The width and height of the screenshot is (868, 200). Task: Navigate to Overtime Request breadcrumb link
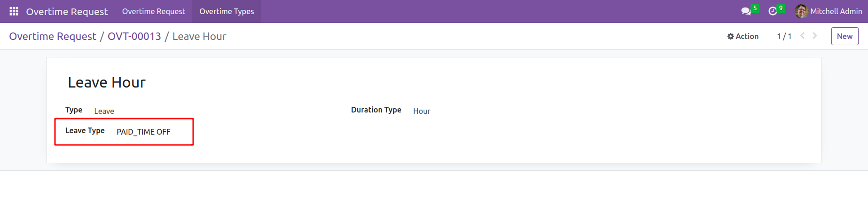53,36
